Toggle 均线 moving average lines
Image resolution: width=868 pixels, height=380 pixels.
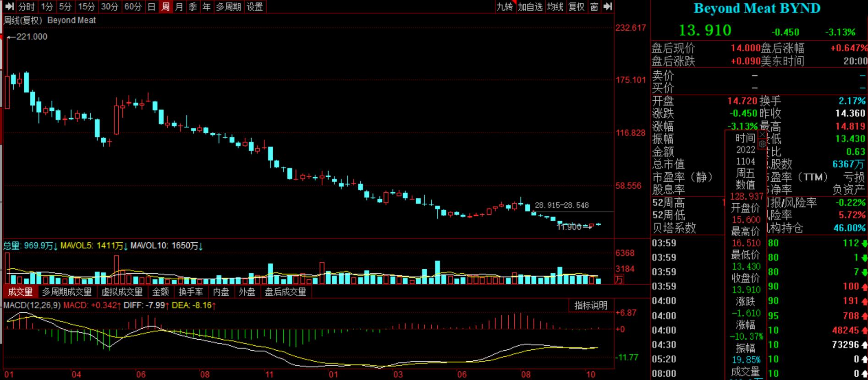point(555,6)
